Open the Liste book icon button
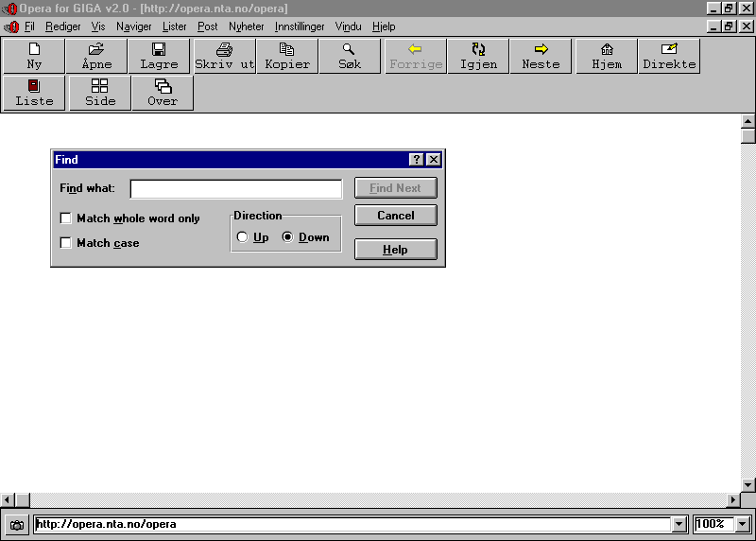The width and height of the screenshot is (756, 541). [x=34, y=93]
